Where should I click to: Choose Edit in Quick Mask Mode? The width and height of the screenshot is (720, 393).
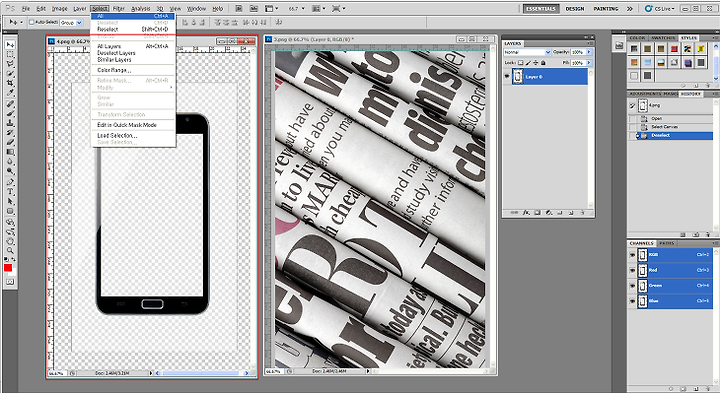133,125
